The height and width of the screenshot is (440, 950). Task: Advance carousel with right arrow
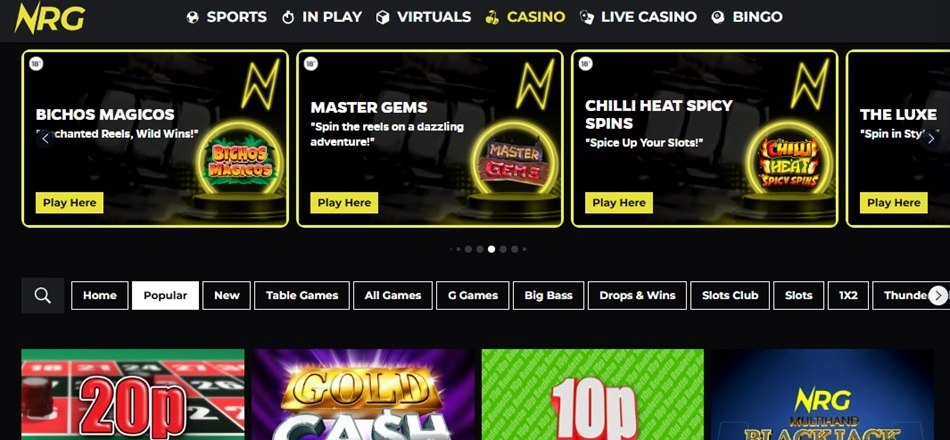point(931,139)
